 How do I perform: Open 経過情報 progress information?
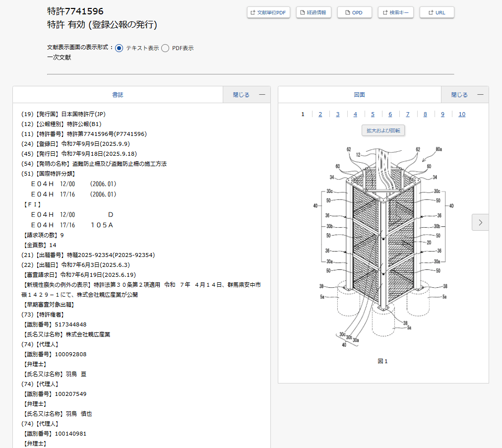[x=314, y=12]
